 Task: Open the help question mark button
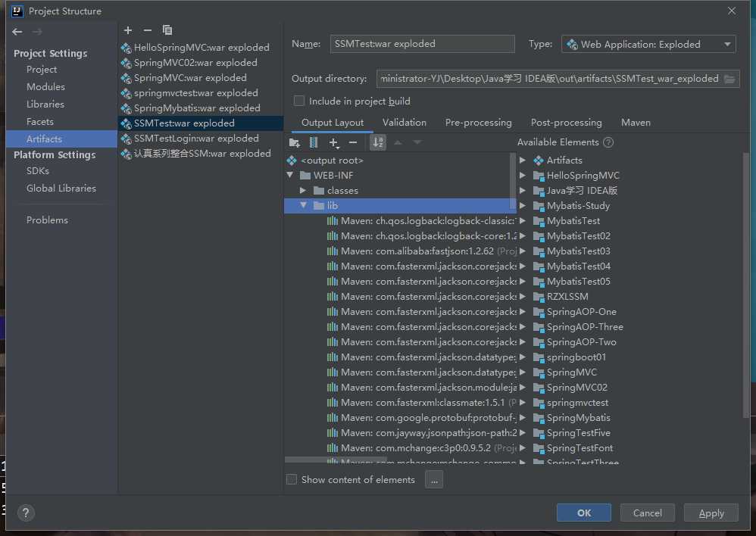point(26,513)
